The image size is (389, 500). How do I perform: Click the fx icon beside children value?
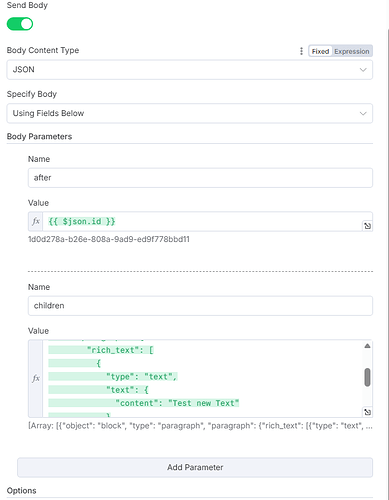click(36, 378)
